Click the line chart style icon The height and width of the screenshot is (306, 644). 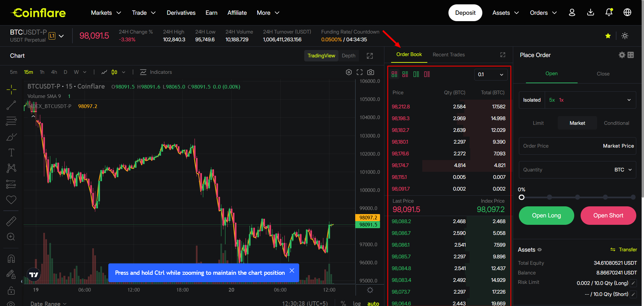point(104,72)
